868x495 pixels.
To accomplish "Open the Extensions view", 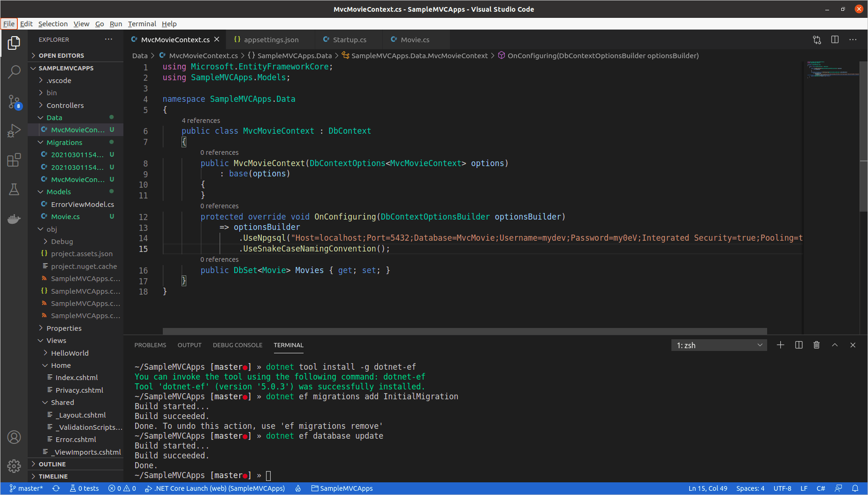I will tap(14, 160).
